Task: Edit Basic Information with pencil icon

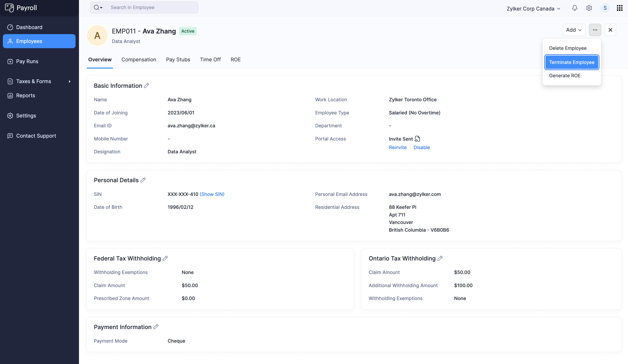Action: (147, 86)
